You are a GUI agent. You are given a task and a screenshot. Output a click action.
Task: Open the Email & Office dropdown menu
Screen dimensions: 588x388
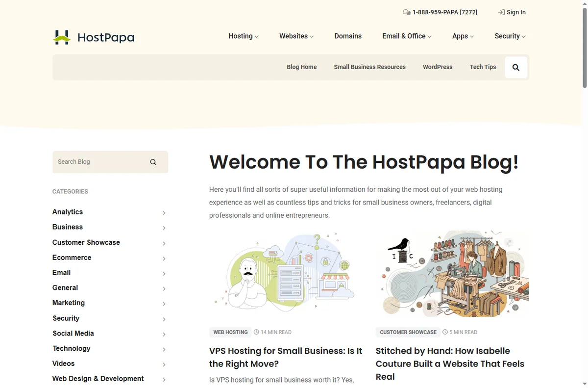point(407,36)
